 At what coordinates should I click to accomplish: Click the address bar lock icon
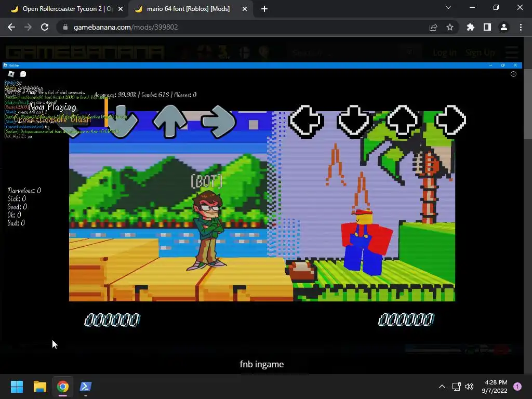[65, 27]
